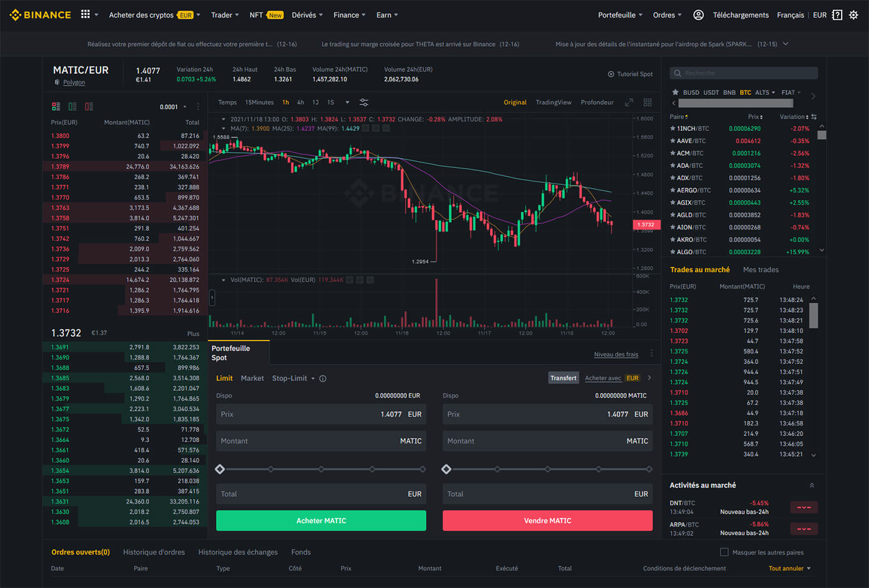Open the user profile icon
The height and width of the screenshot is (588, 869).
point(698,15)
